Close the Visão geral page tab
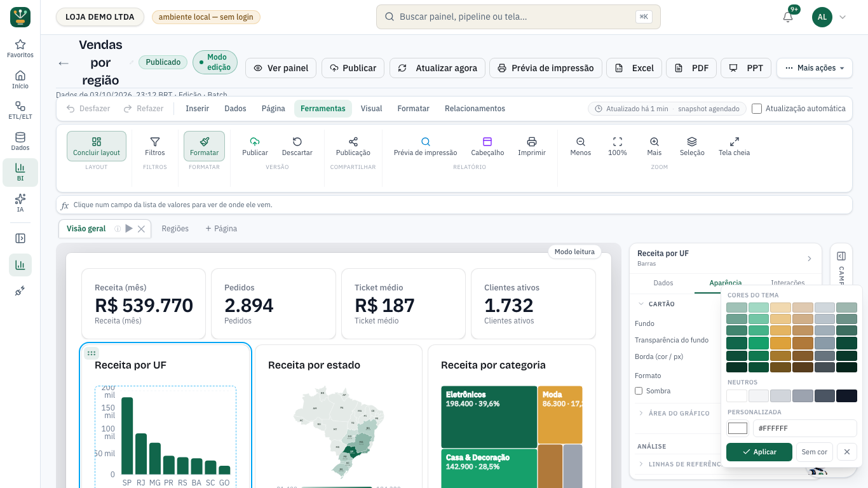This screenshot has width=868, height=488. 142,229
